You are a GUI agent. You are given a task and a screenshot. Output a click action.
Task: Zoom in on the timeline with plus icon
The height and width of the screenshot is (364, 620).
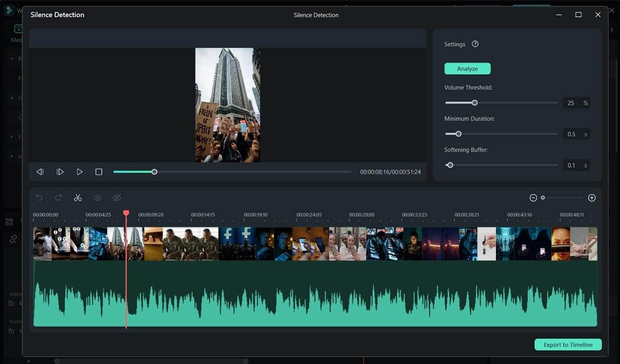pyautogui.click(x=592, y=197)
